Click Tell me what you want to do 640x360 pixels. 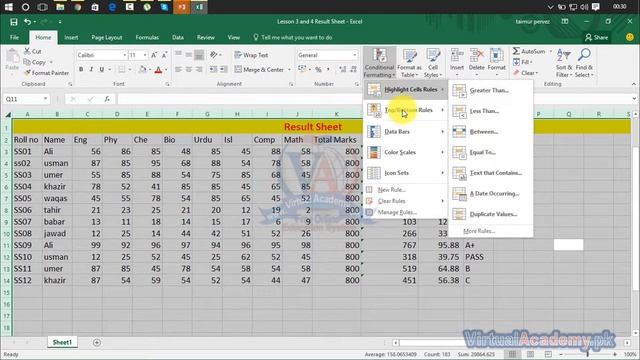tap(293, 37)
